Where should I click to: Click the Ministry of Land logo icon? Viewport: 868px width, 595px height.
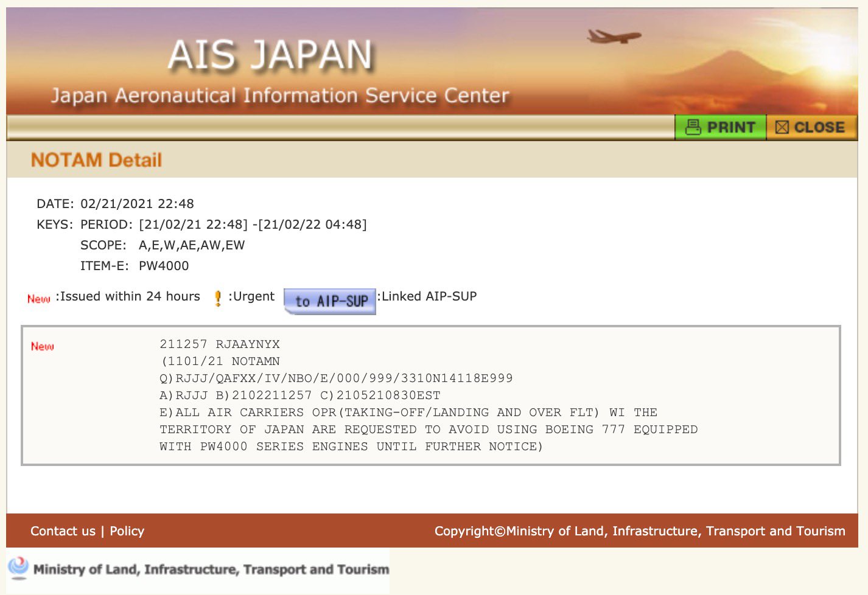pos(18,567)
